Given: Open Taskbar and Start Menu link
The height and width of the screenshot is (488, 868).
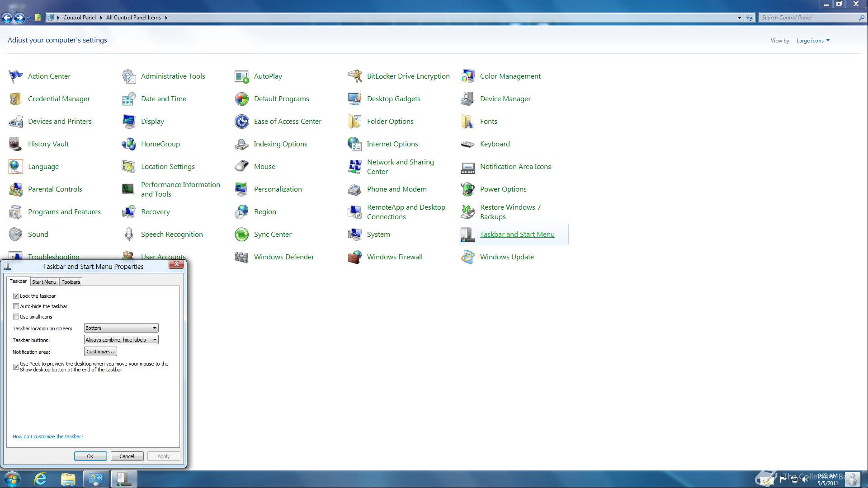Looking at the screenshot, I should 517,235.
